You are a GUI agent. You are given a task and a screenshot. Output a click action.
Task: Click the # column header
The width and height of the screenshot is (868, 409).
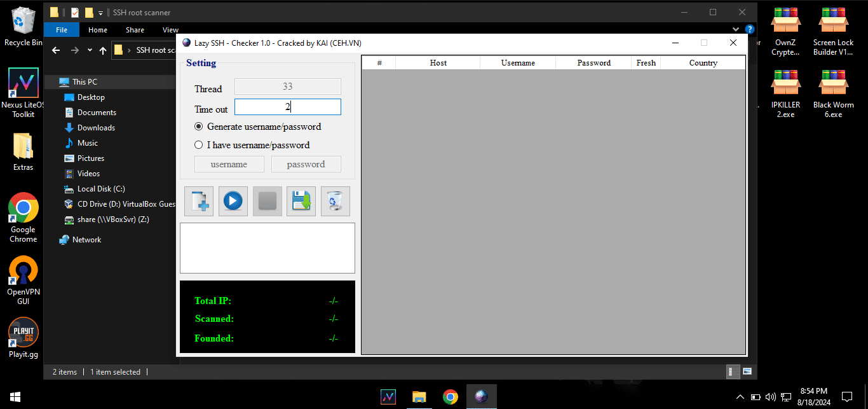pos(379,63)
